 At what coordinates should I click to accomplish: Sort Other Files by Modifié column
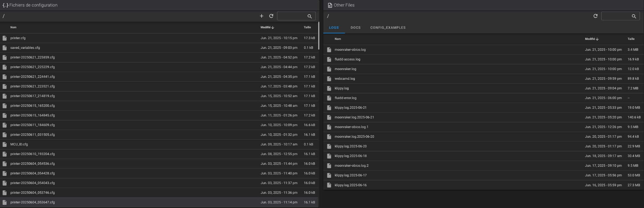(x=592, y=39)
